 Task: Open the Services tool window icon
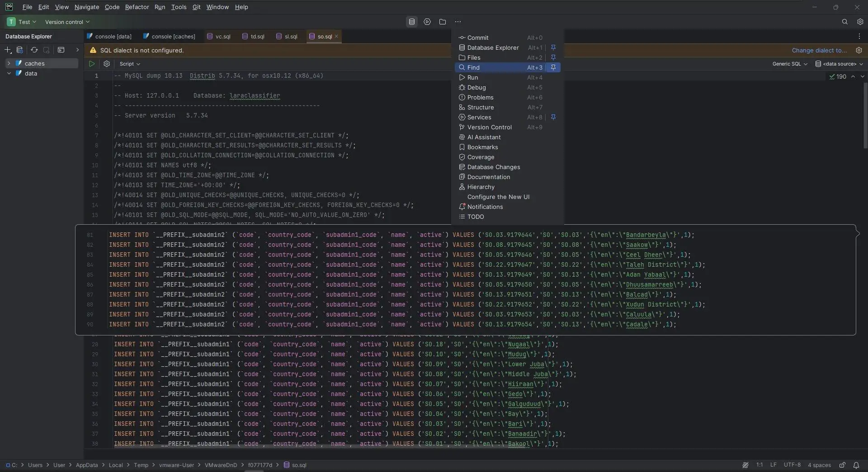click(x=427, y=22)
